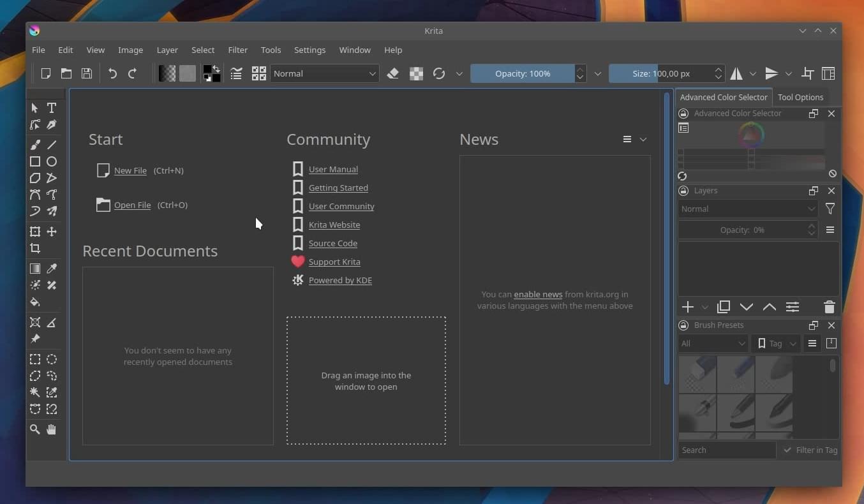Toggle the Vertical Mirror tool
Viewport: 864px width, 504px height.
[771, 73]
